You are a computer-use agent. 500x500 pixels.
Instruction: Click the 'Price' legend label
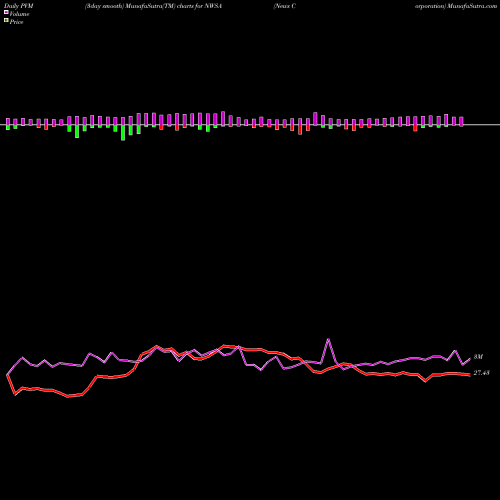click(16, 22)
